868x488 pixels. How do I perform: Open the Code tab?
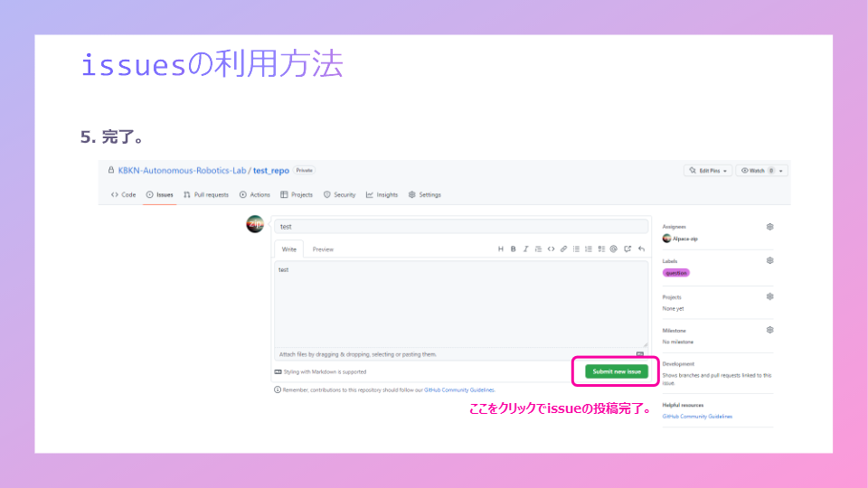tap(123, 195)
